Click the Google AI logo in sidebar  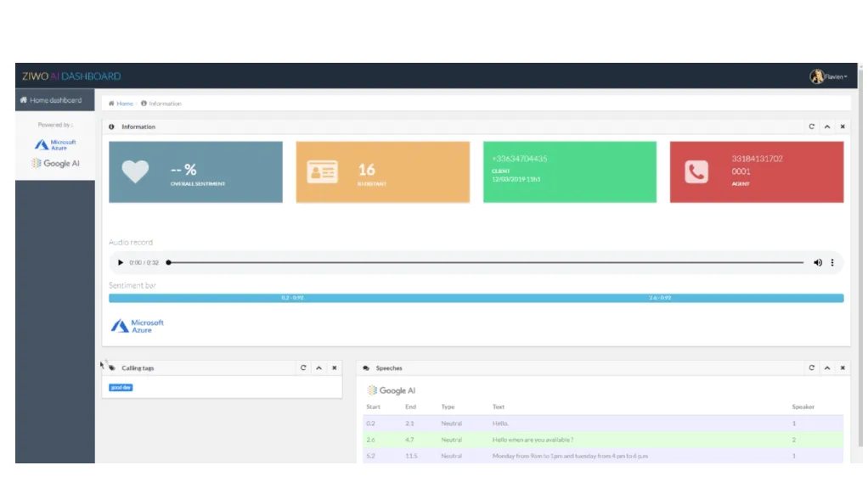point(55,163)
